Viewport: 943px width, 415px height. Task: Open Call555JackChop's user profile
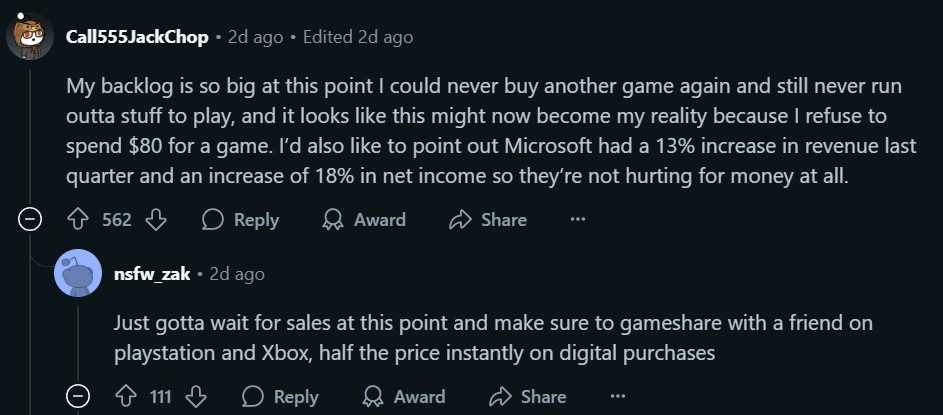[137, 37]
